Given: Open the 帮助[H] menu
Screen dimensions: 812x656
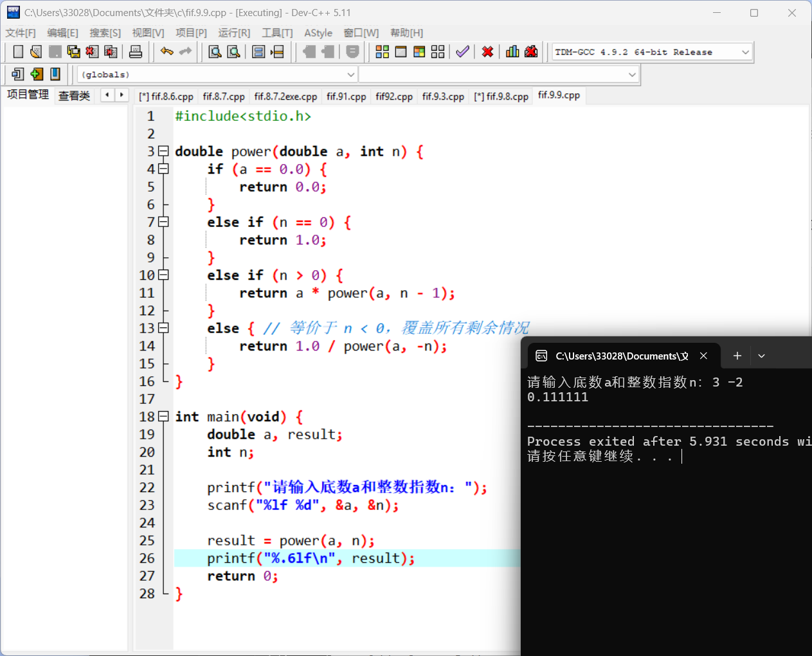Looking at the screenshot, I should [x=406, y=33].
